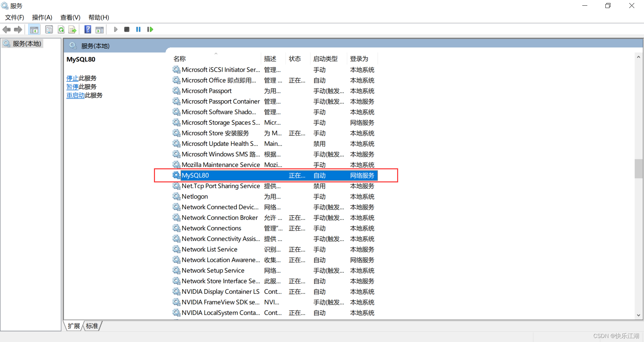Open the 文件(F) menu

click(x=14, y=17)
